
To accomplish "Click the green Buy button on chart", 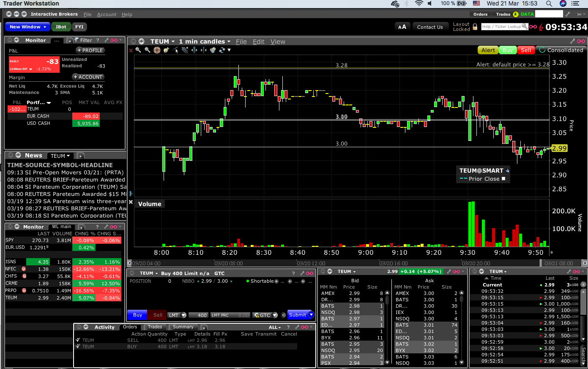I will click(508, 50).
